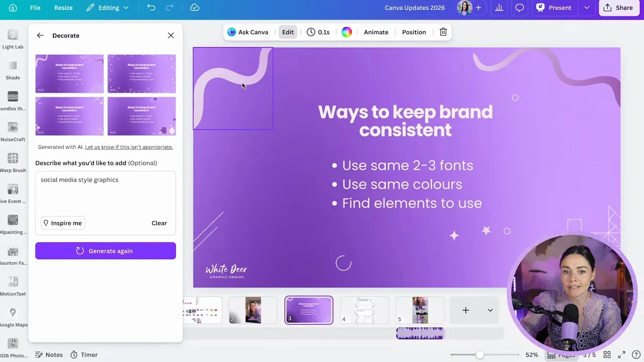This screenshot has height=362, width=644.
Task: Open the Warp Brush app
Action: coord(13,163)
